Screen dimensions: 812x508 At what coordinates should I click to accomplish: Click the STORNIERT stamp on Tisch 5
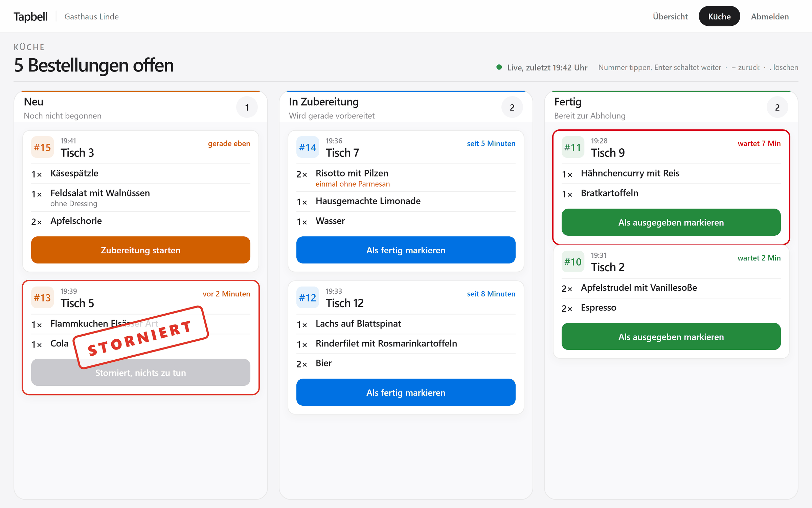pyautogui.click(x=141, y=338)
